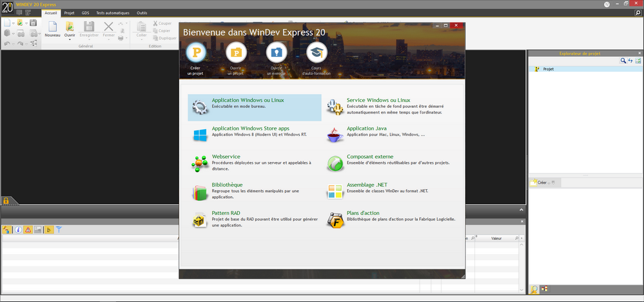
Task: Click the checklist icon in Explorateur de projet
Action: click(638, 61)
